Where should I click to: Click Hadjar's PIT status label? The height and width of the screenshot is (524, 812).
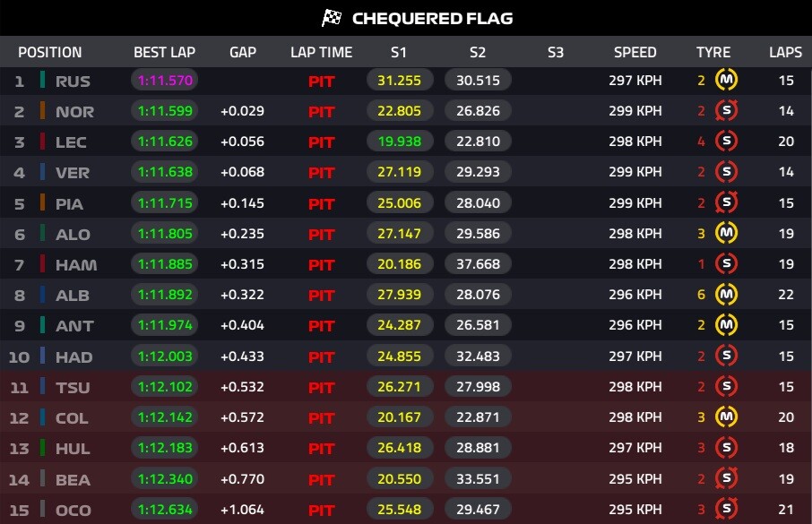click(321, 356)
